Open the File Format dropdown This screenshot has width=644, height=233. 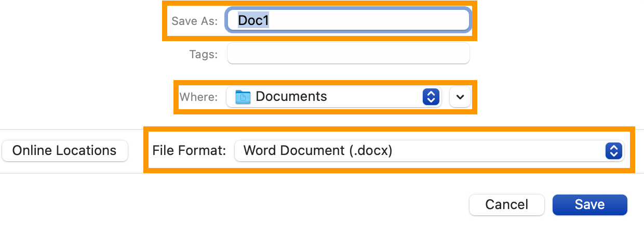[428, 151]
